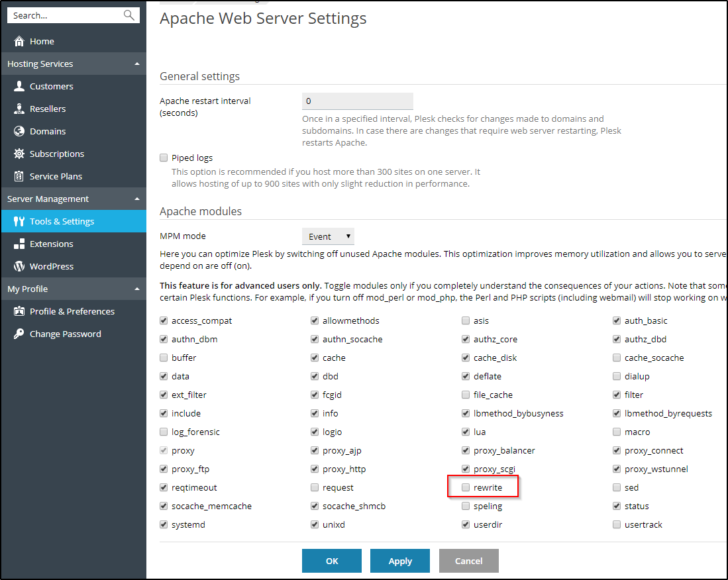Collapse the Hosting Services section
This screenshot has height=580, width=728.
click(x=136, y=64)
